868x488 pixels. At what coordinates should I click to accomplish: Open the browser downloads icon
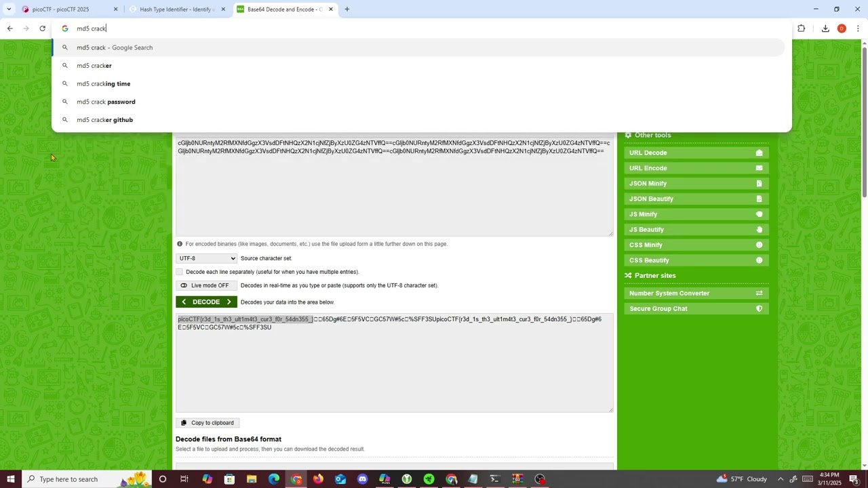[825, 28]
